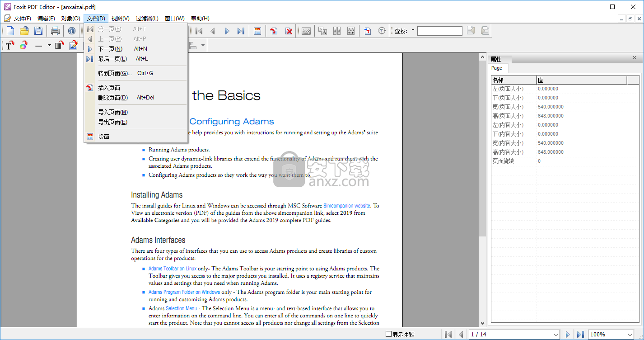Open the 100% zoom dropdown

pos(630,335)
